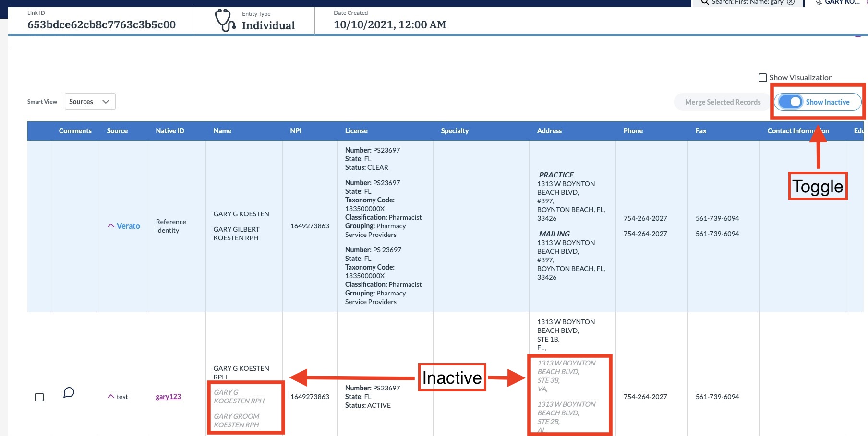Click the magnifier icon in search tab
Viewport: 868px width, 436px height.
point(705,2)
